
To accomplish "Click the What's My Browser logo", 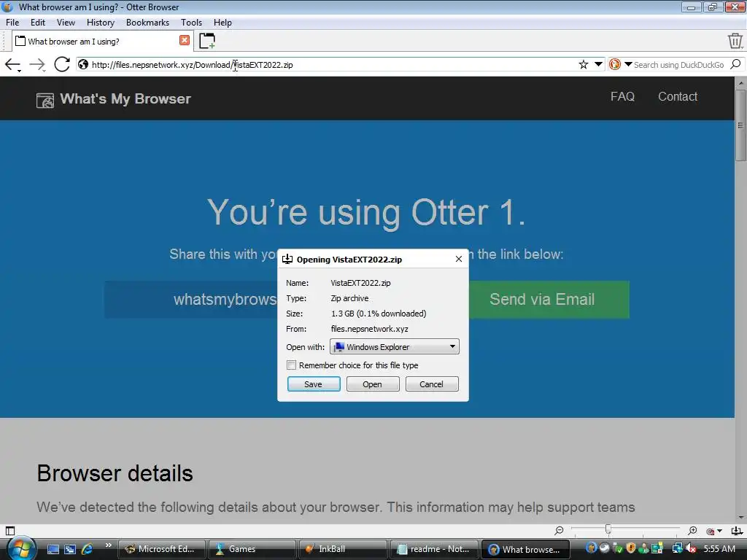I will tap(113, 99).
